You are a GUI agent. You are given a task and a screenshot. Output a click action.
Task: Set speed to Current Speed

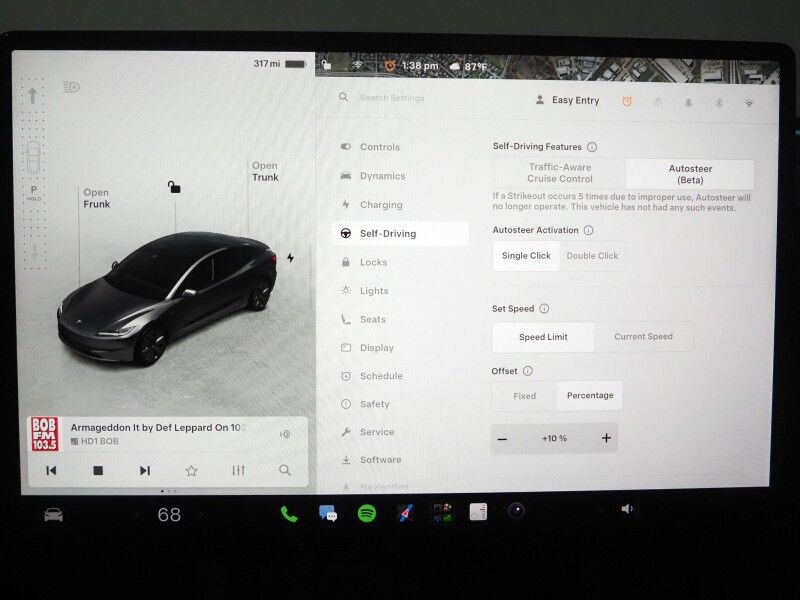643,337
